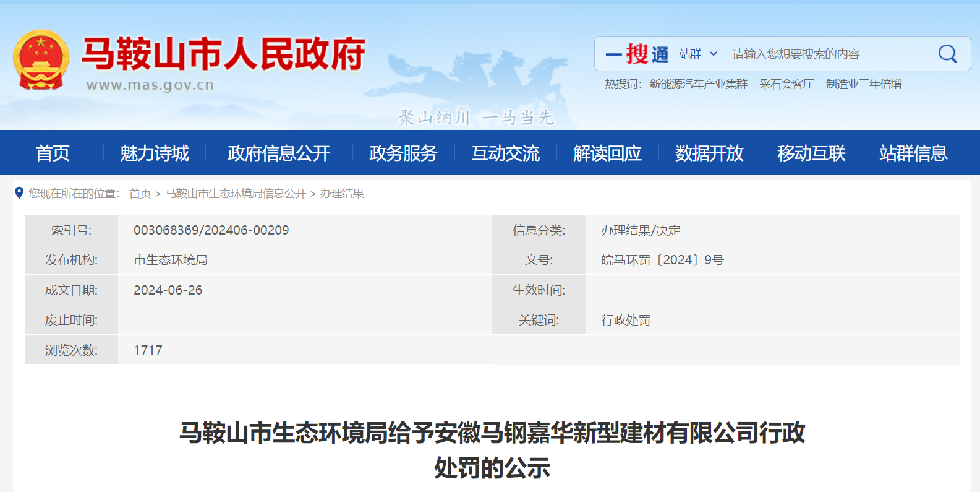
Task: Open the 互动交流 navigation tab
Action: (506, 153)
